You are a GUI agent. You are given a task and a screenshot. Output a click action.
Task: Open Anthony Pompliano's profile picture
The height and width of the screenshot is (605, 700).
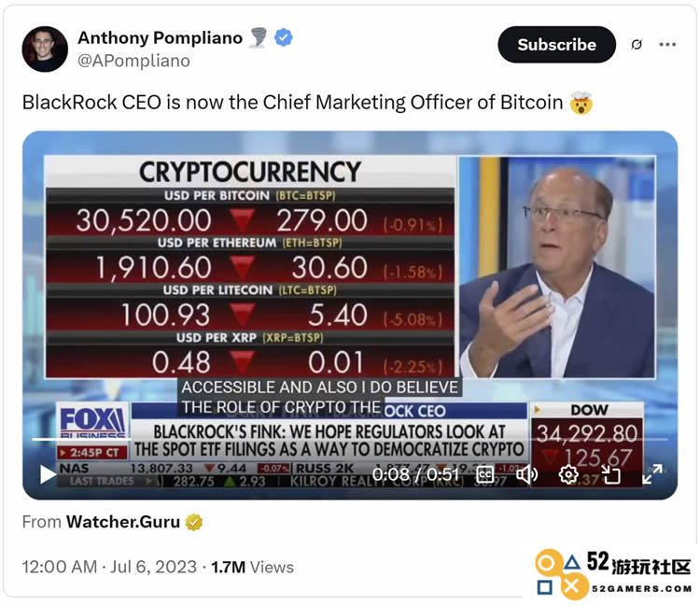45,49
